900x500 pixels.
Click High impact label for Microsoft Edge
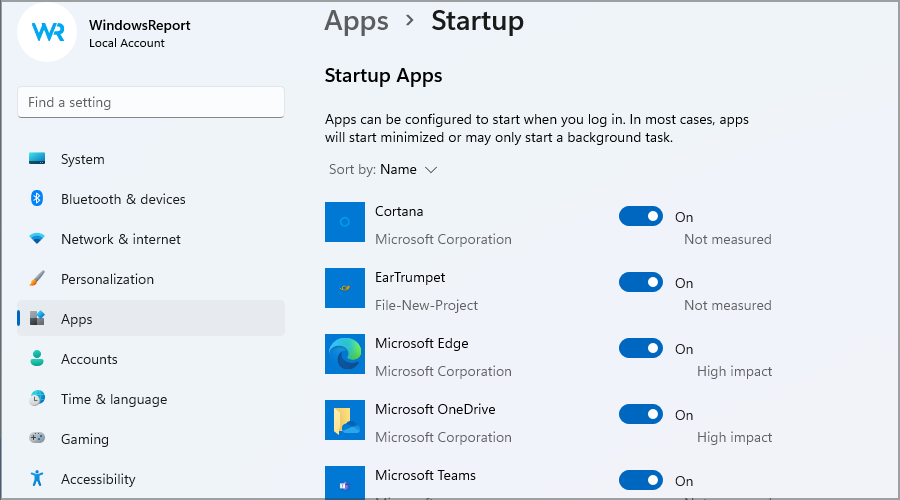click(734, 371)
